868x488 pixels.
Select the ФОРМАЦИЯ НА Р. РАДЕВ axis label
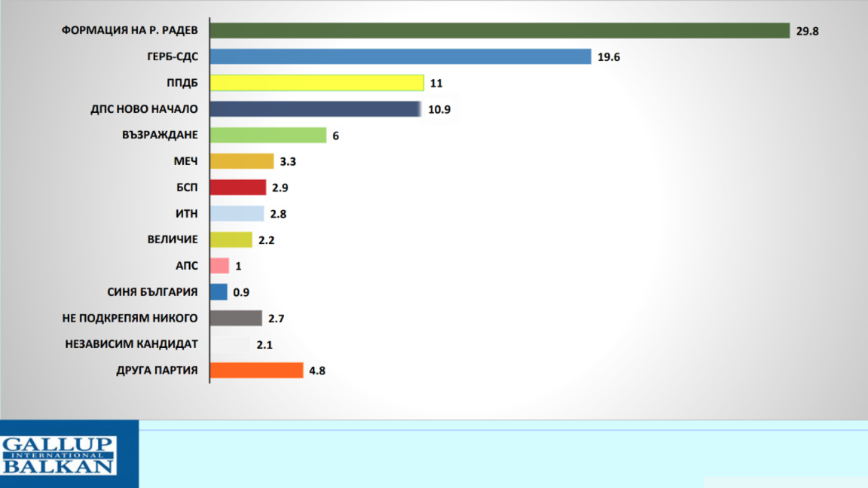(129, 31)
